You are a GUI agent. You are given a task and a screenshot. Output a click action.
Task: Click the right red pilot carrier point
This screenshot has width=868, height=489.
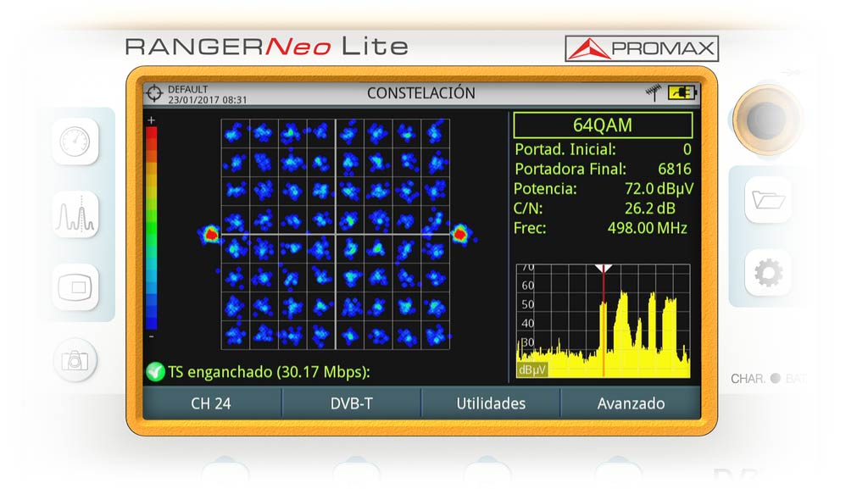(x=459, y=235)
